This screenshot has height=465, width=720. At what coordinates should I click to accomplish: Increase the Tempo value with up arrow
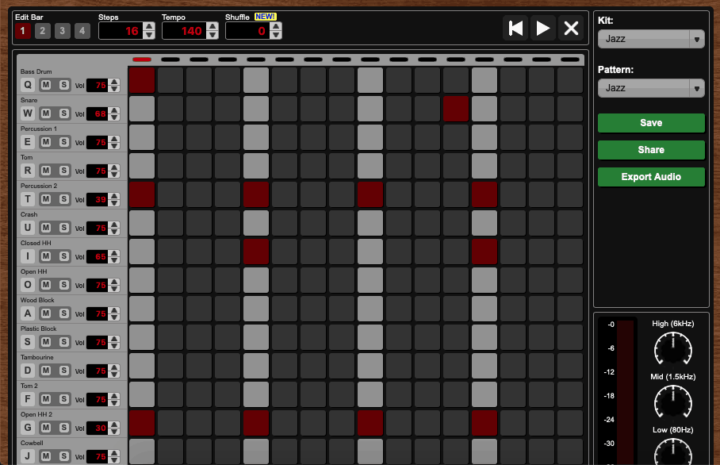pos(213,26)
